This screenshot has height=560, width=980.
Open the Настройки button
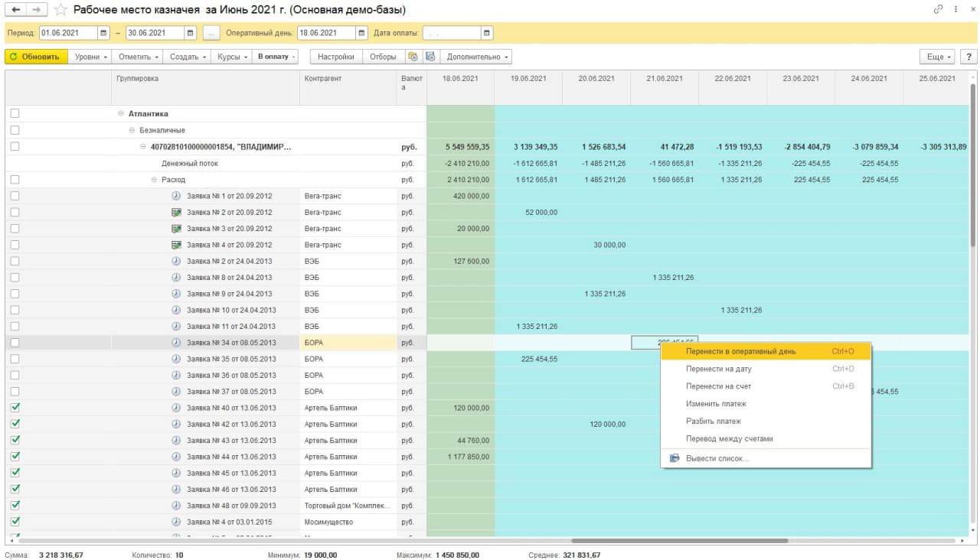[x=335, y=57]
